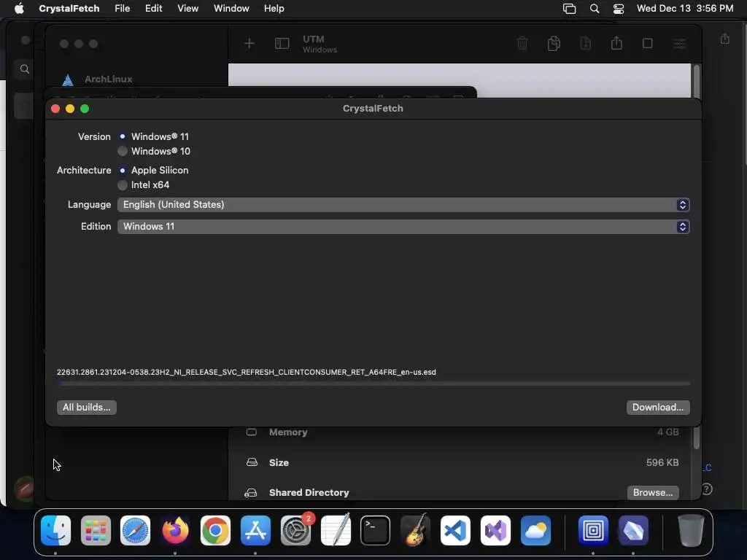Open Visual Studio from the Dock

tap(495, 530)
